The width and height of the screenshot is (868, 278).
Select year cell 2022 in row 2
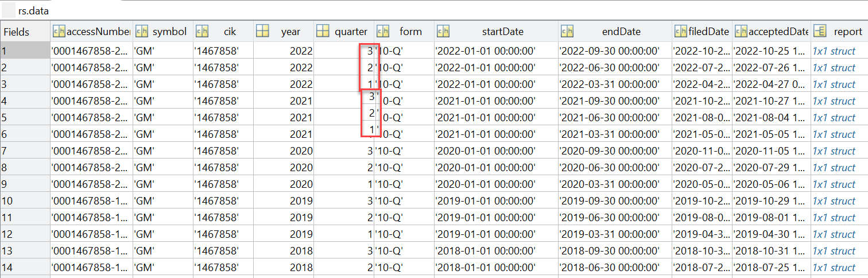coord(284,67)
